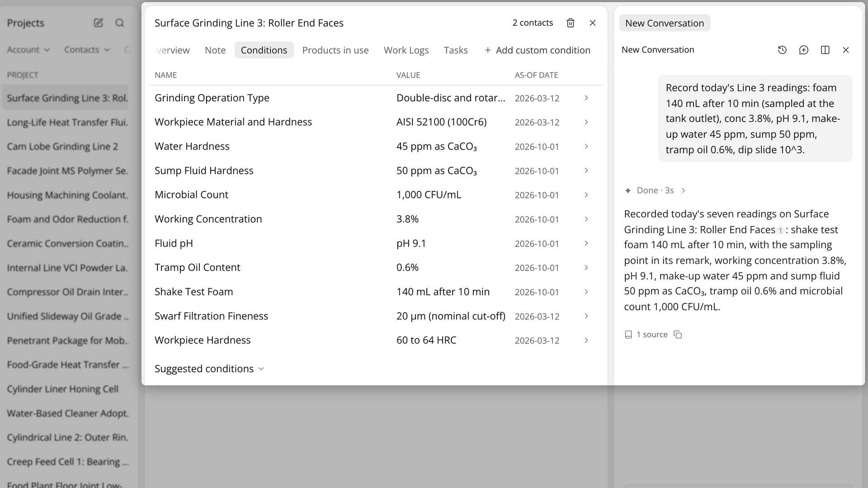The width and height of the screenshot is (868, 488).
Task: Click the new project compose icon
Action: pyautogui.click(x=98, y=23)
